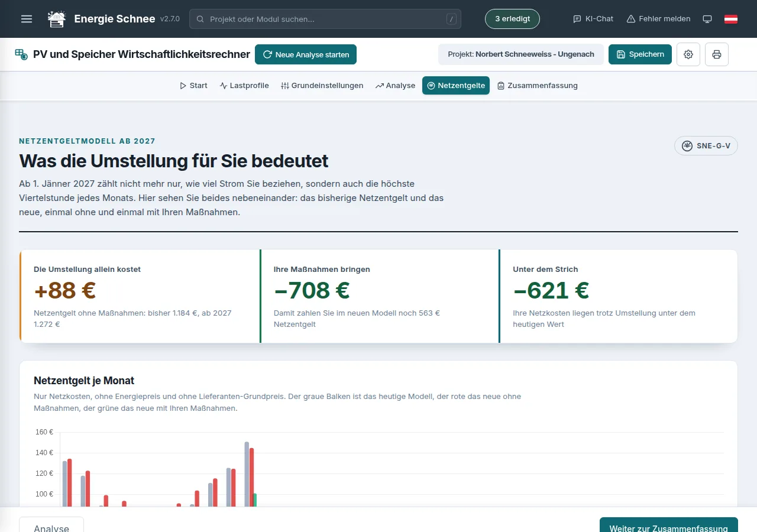Print the page via printer icon

click(717, 54)
